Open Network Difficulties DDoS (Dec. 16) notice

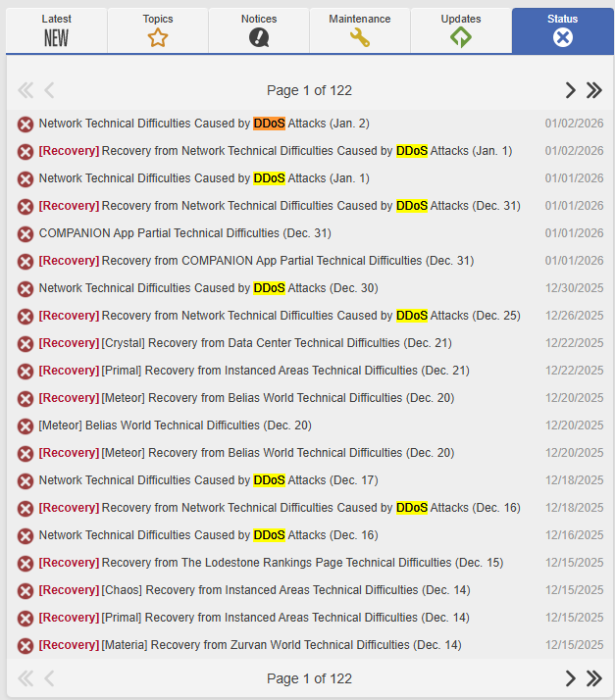point(209,535)
